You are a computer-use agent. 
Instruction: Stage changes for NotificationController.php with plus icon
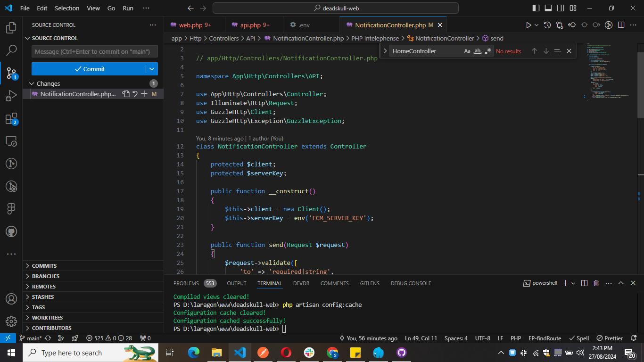click(144, 94)
